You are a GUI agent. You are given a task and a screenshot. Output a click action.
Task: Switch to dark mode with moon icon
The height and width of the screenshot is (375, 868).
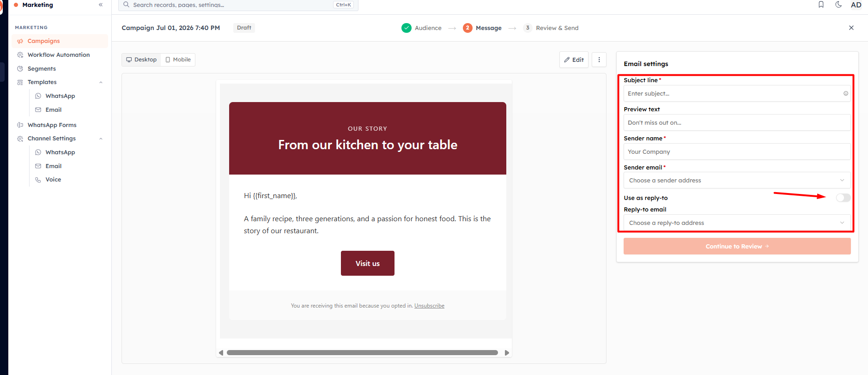pyautogui.click(x=838, y=5)
